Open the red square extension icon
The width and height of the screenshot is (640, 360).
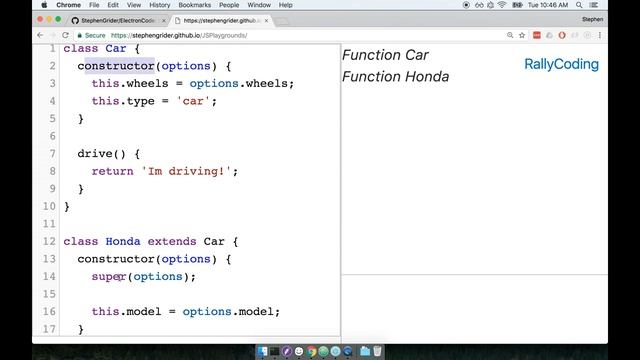(537, 35)
